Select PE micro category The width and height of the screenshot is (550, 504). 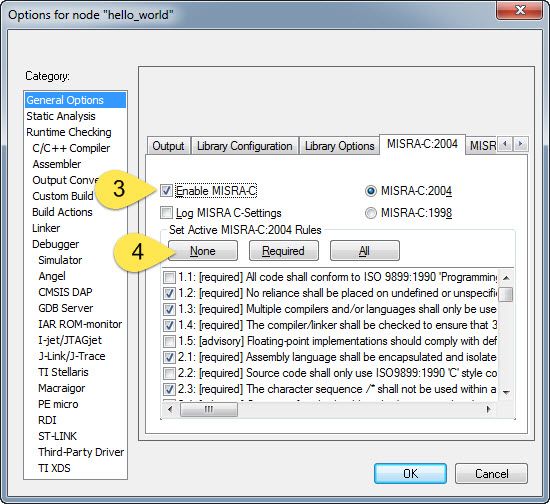click(75, 404)
